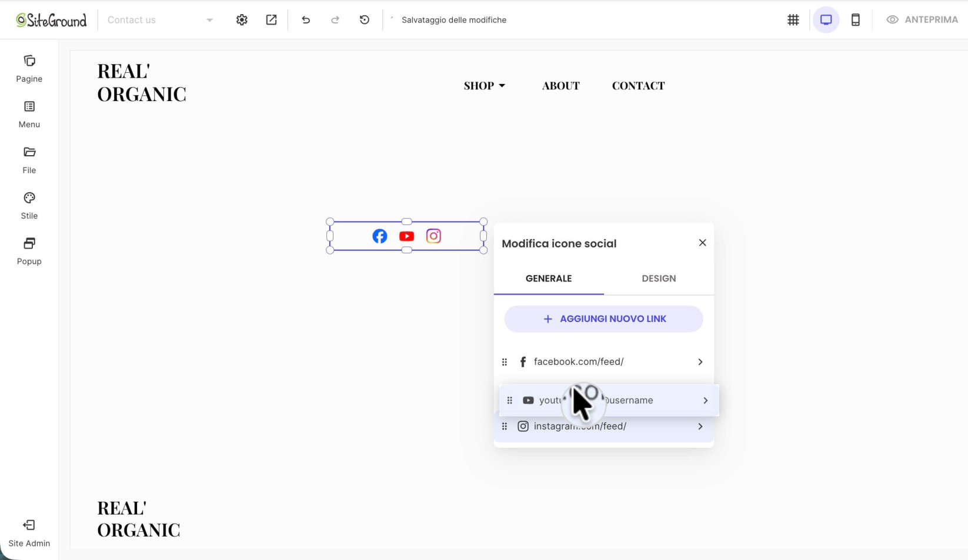Go to Site Admin
This screenshot has width=968, height=560.
(29, 534)
